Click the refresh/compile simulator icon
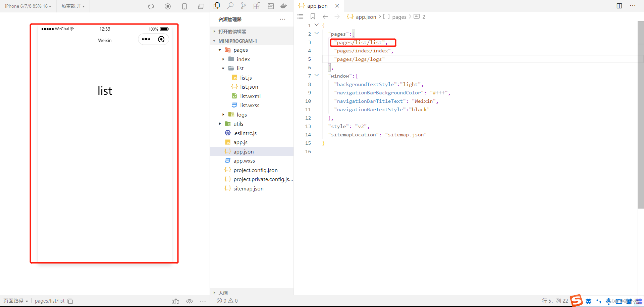The image size is (644, 307). pos(151,6)
